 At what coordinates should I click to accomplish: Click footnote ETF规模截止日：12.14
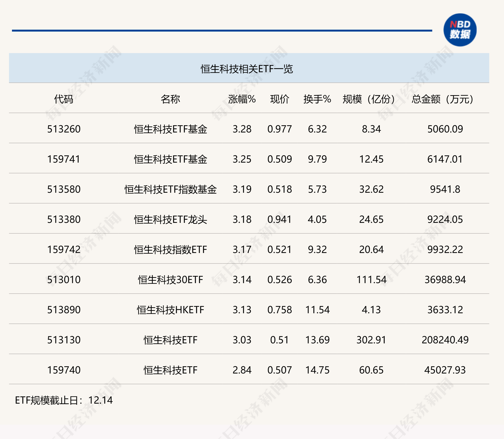coord(64,400)
